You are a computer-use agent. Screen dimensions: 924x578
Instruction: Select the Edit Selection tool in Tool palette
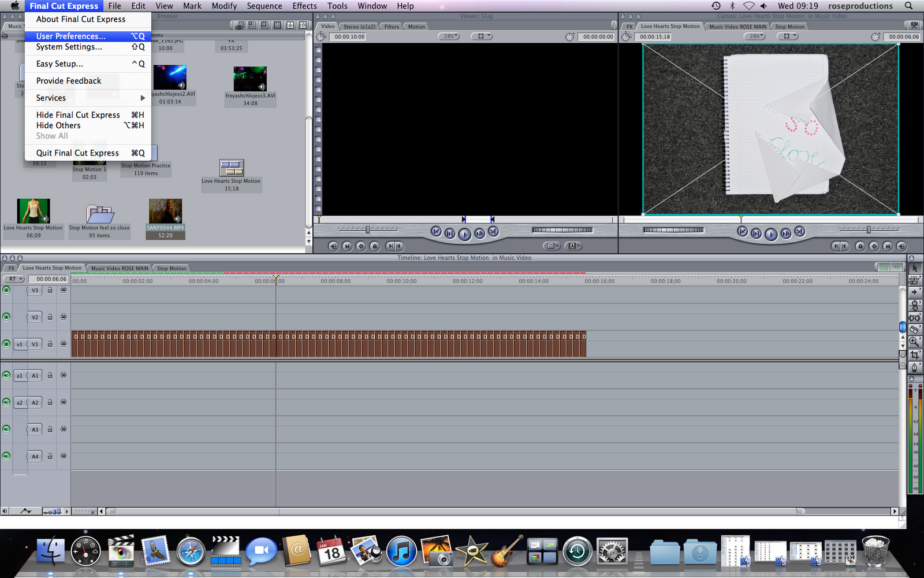coord(915,280)
